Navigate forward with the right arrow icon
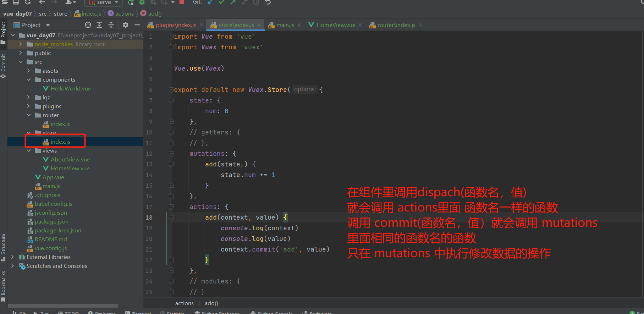 (x=54, y=2)
